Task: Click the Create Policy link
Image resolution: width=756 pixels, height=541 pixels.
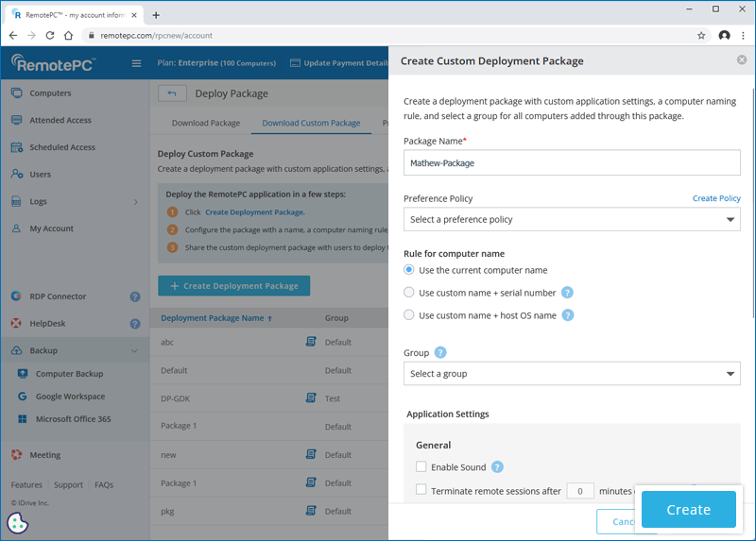Action: [x=716, y=198]
